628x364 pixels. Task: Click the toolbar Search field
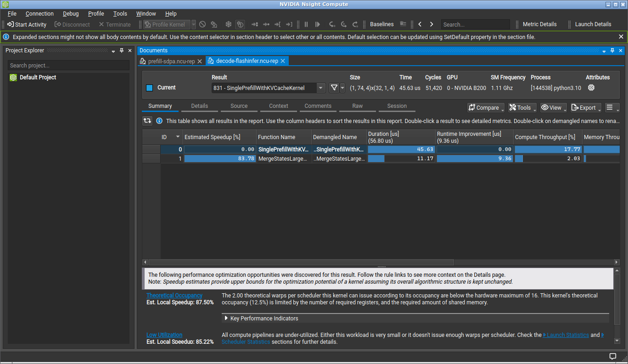click(475, 24)
